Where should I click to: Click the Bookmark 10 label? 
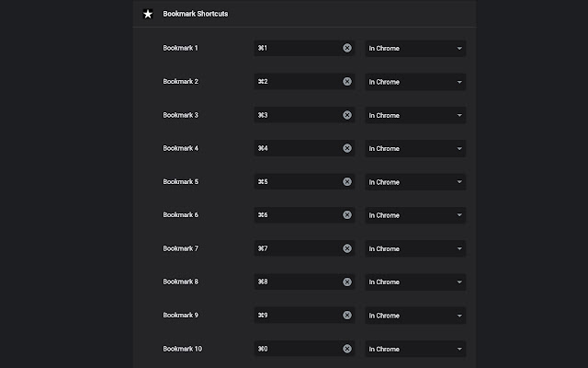(182, 349)
